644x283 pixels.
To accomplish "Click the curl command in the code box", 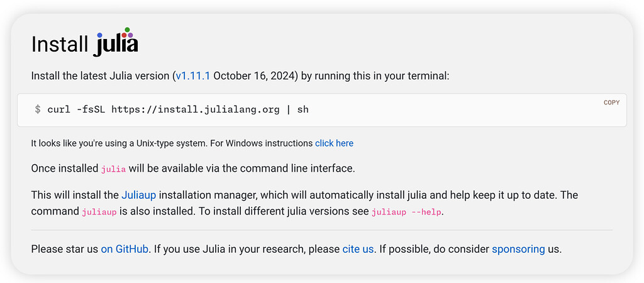I will [178, 109].
